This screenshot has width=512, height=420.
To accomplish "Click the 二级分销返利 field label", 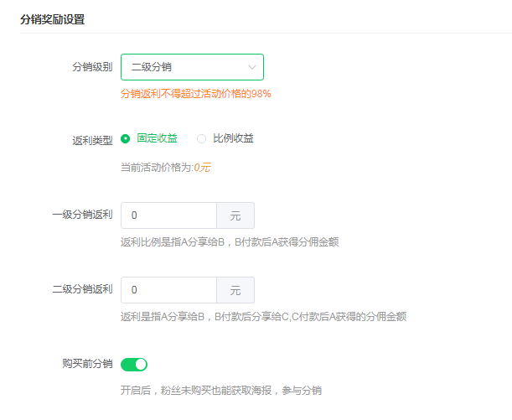I will 82,289.
